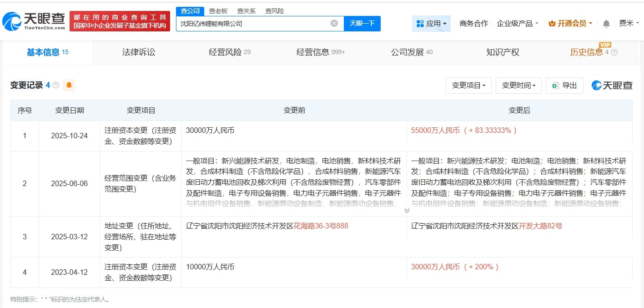Click the orange bell icon beside 变更记录
Viewport: 644px width, 308px height.
click(x=69, y=85)
